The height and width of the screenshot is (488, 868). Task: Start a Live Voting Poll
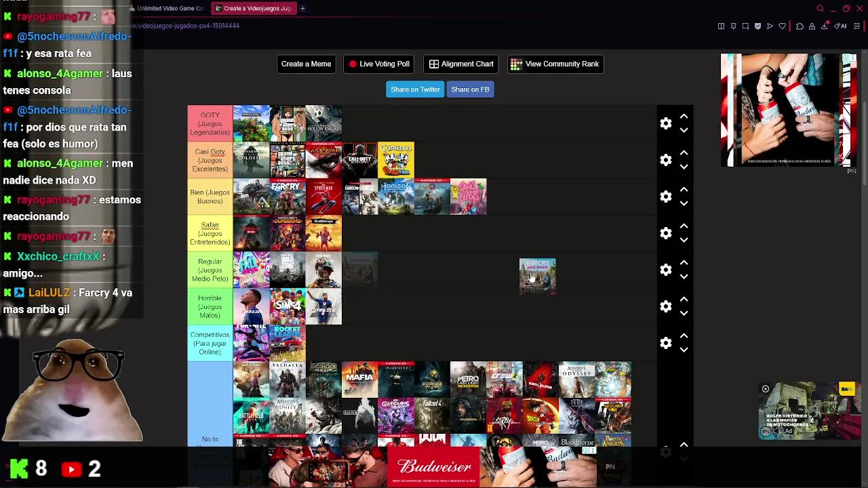[379, 64]
